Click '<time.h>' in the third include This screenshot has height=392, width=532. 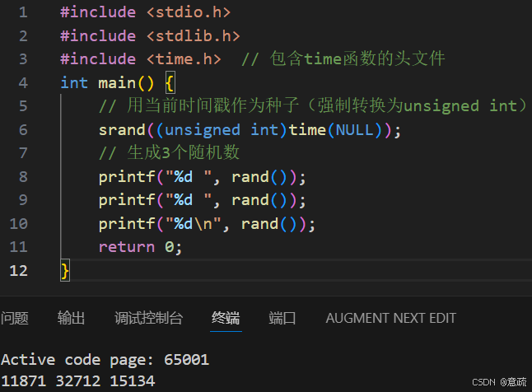184,59
